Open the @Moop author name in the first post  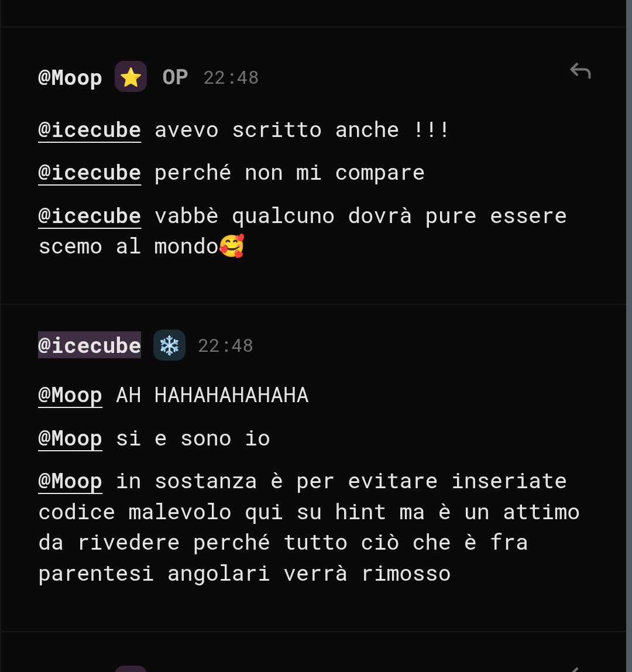[x=70, y=78]
